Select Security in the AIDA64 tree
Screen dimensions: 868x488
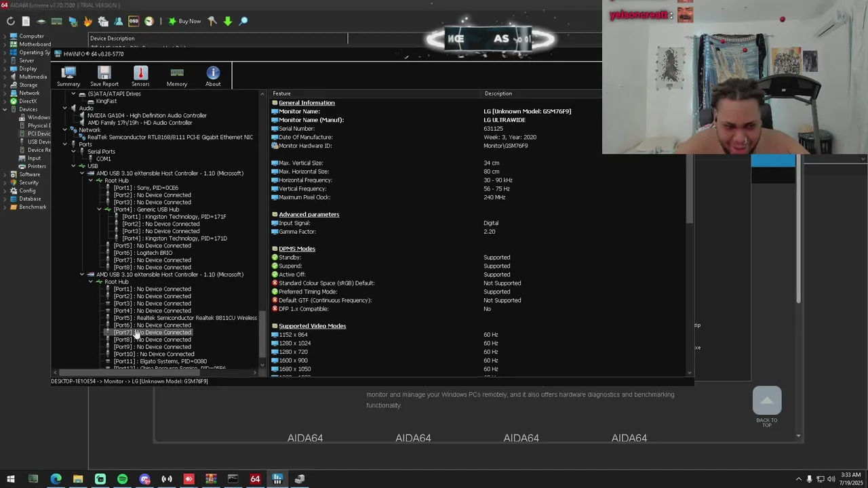[x=28, y=182]
